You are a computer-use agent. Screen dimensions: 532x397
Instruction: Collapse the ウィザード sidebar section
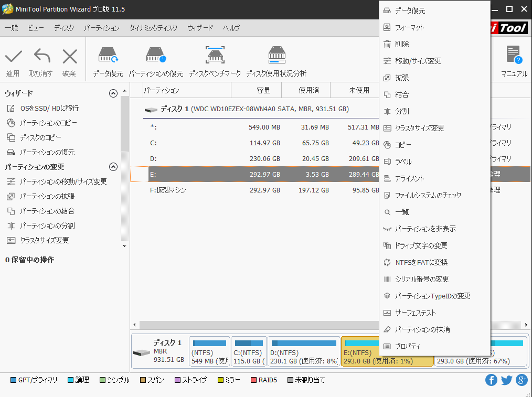click(x=113, y=93)
